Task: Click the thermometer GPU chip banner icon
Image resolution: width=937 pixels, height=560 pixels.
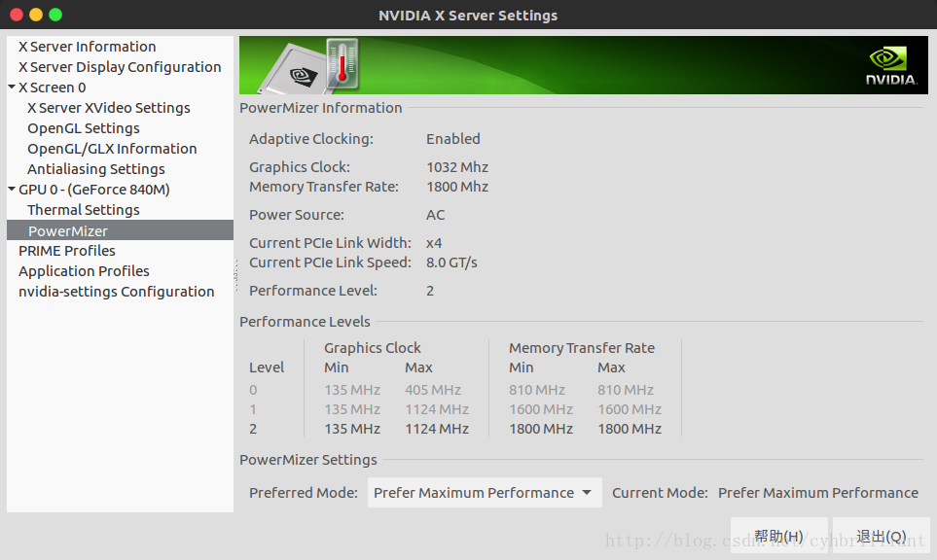Action: [310, 67]
